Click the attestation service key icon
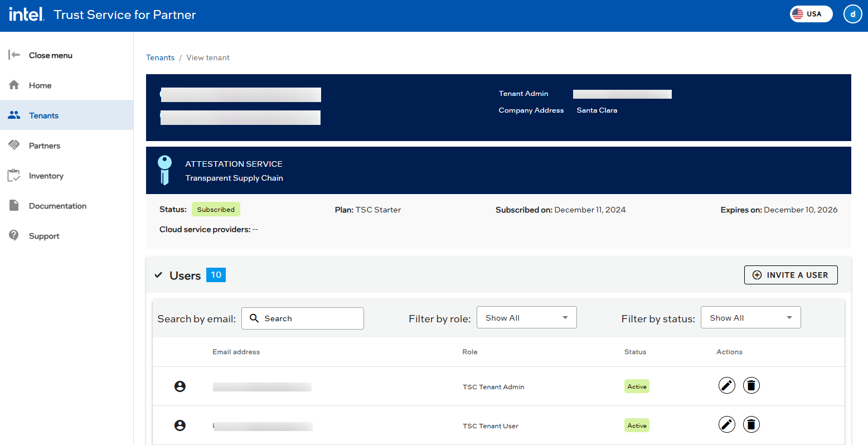Screen dimensions: 868x445 click(164, 170)
